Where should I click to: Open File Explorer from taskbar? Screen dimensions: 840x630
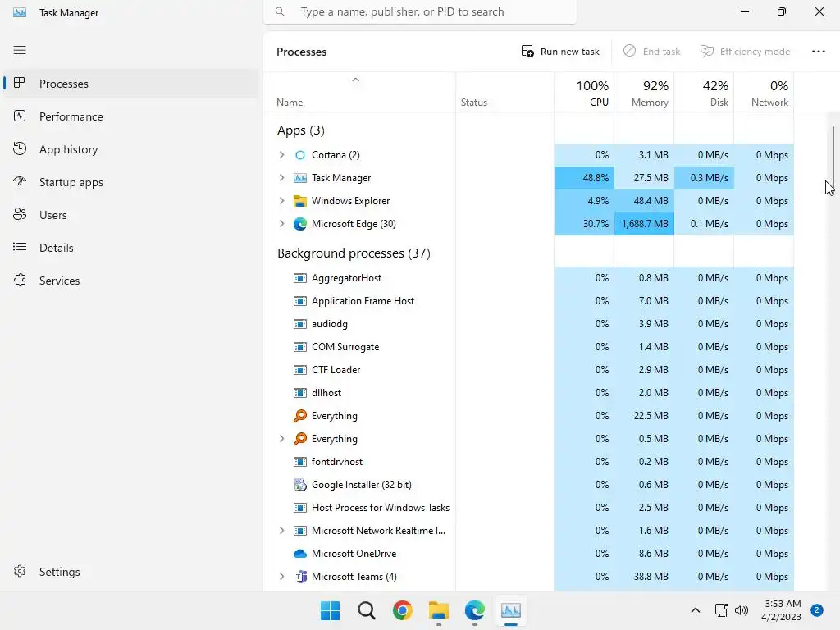click(x=439, y=610)
